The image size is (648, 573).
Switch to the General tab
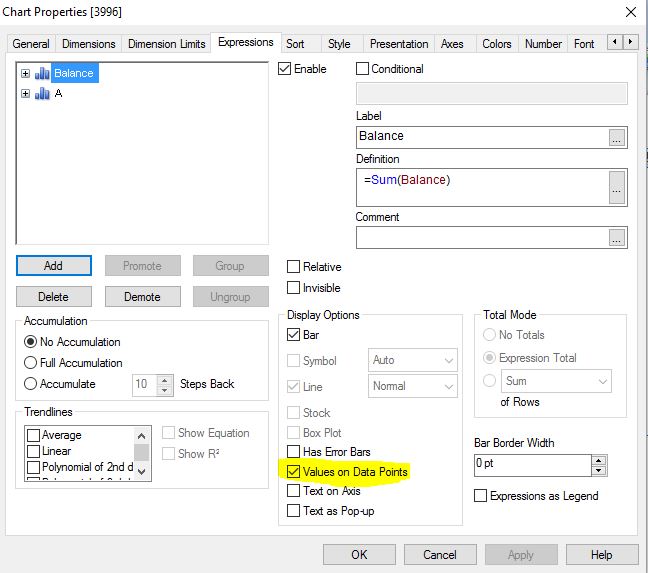31,44
